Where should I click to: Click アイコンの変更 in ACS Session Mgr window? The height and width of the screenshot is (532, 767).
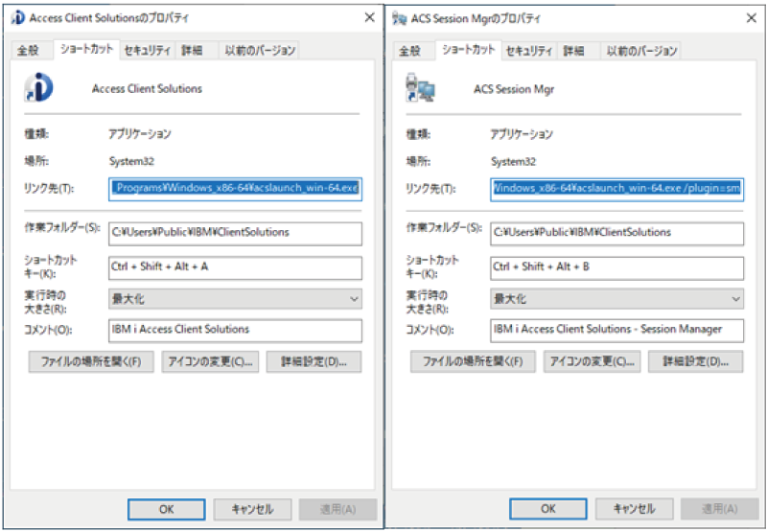[592, 361]
